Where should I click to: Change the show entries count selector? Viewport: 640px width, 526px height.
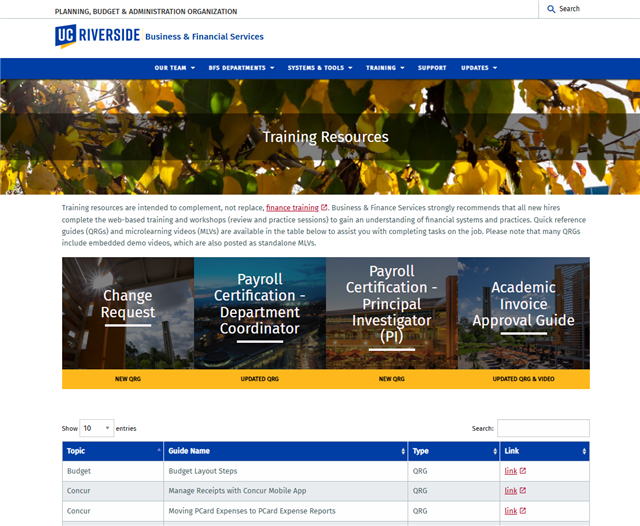pos(97,428)
